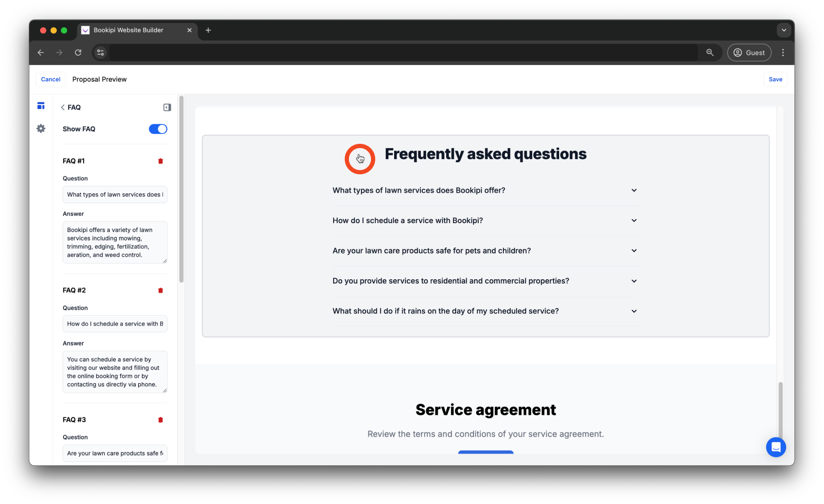The height and width of the screenshot is (504, 824).
Task: Click the 'Frequently asked questions' heading
Action: [x=486, y=154]
